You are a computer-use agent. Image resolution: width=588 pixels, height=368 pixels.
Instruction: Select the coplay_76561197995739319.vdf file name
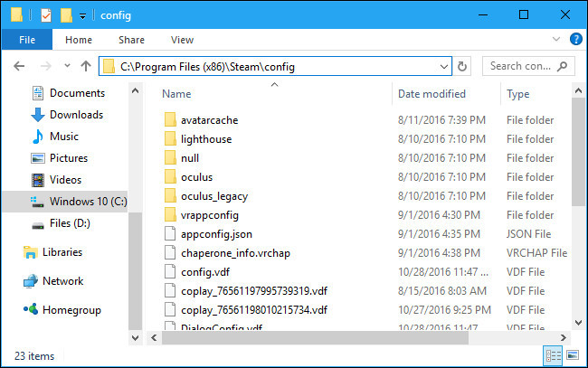pos(254,291)
